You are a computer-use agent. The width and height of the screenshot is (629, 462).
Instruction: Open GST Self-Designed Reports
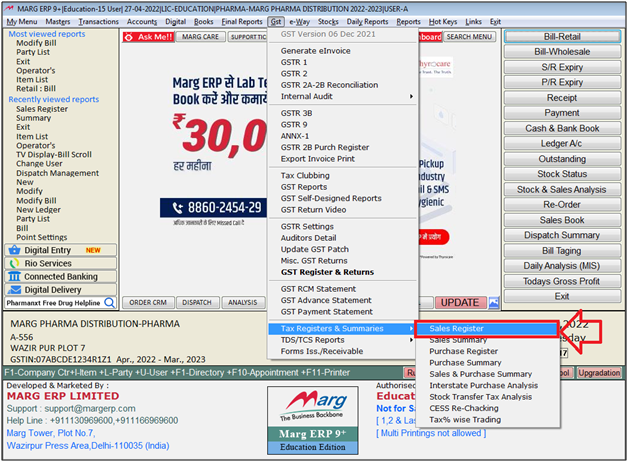[331, 198]
